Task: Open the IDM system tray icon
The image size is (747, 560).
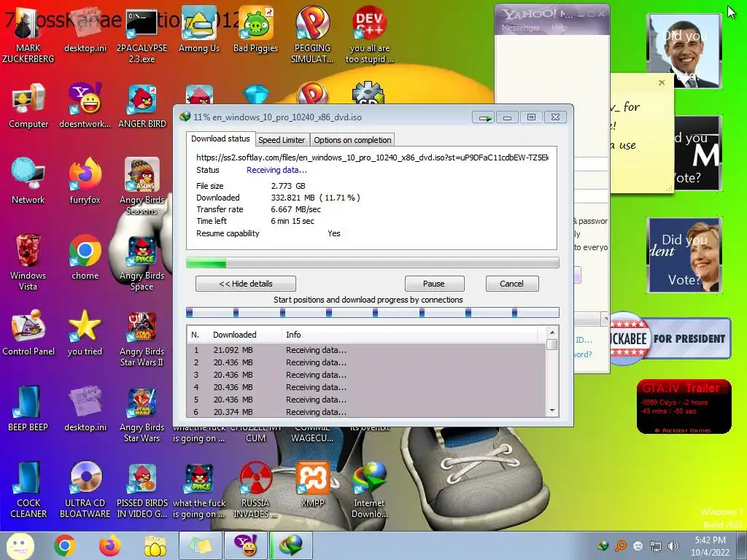Action: pos(603,545)
